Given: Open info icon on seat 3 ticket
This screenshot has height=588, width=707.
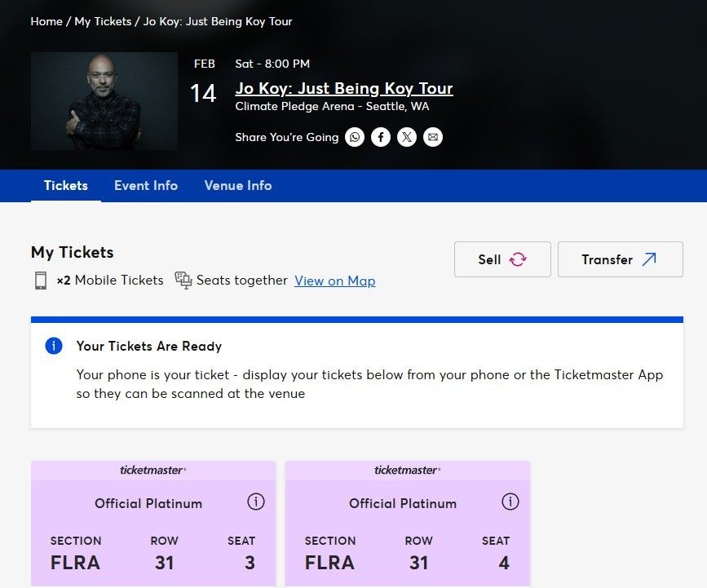Looking at the screenshot, I should pyautogui.click(x=256, y=502).
